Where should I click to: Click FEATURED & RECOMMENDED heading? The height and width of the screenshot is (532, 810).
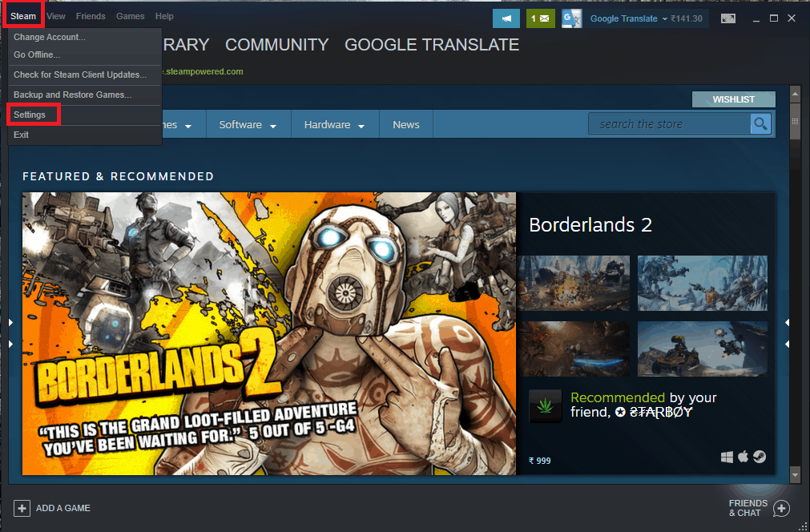[x=118, y=176]
